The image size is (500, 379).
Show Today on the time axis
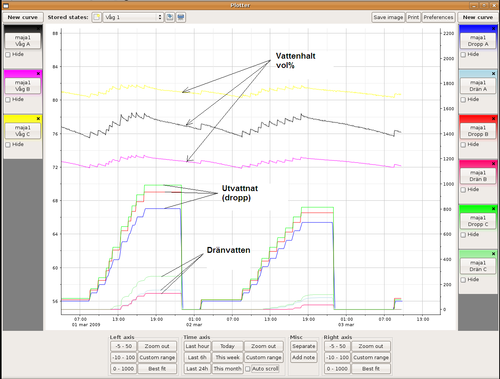click(x=227, y=346)
